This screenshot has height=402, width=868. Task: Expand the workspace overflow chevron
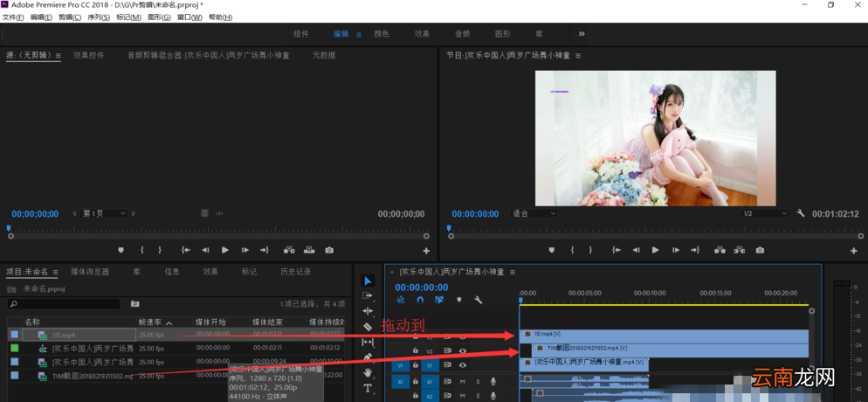point(582,34)
